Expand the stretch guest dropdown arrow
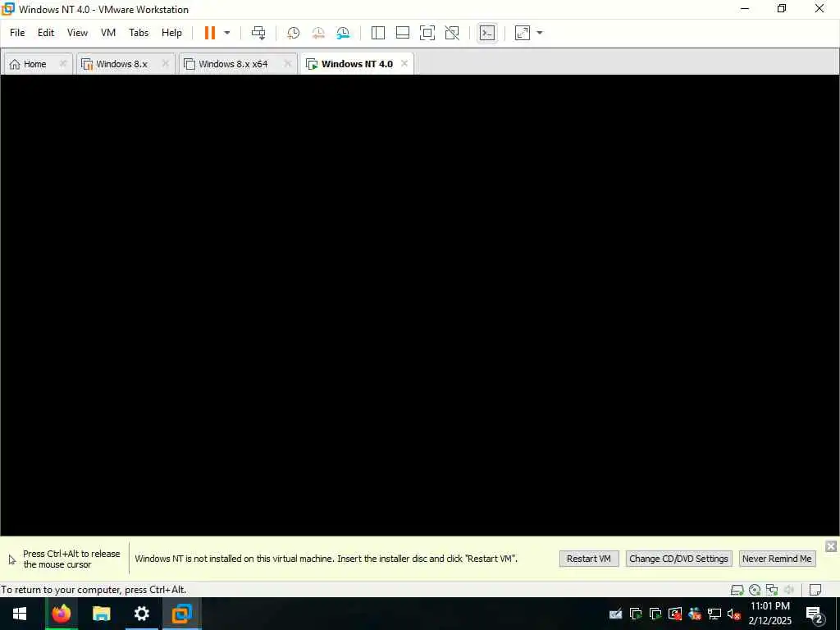Viewport: 840px width, 630px height. [540, 33]
